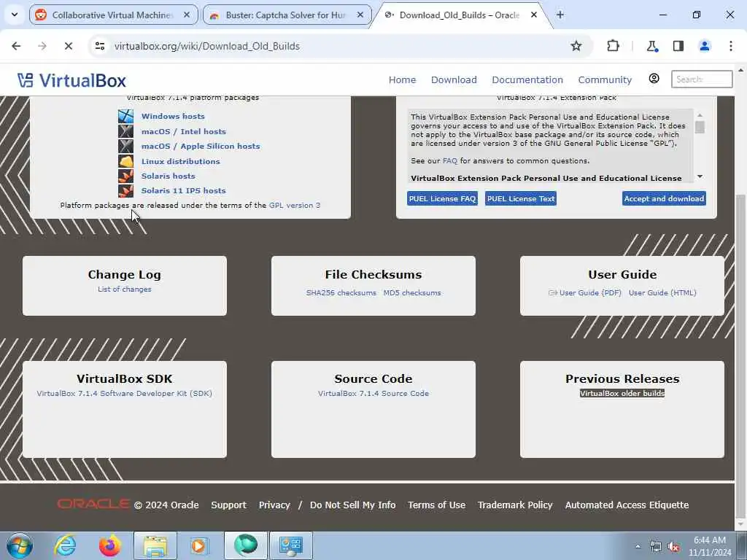Viewport: 747px width, 560px height.
Task: Click the VirtualBox logo in header
Action: click(x=72, y=80)
